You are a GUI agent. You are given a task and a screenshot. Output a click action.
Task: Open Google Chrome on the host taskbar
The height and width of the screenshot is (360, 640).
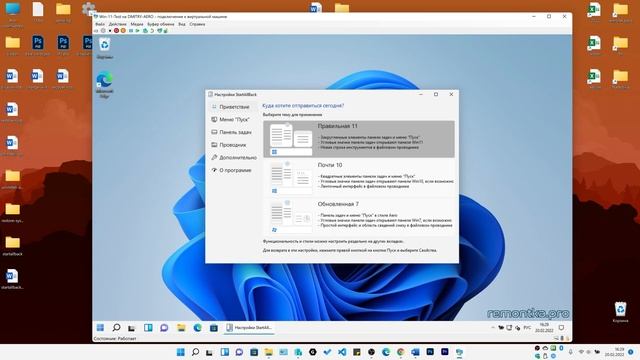400,352
